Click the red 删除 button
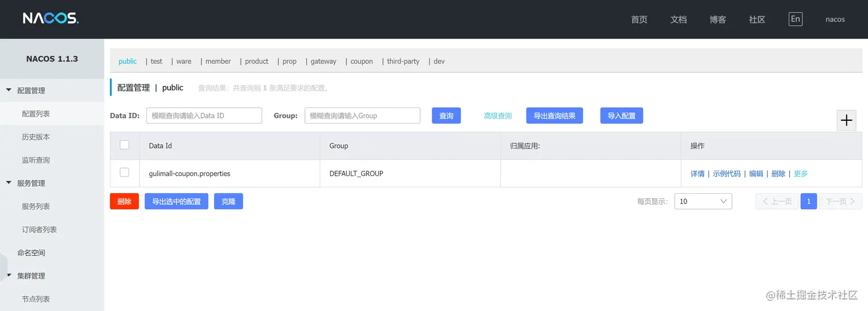 click(125, 201)
